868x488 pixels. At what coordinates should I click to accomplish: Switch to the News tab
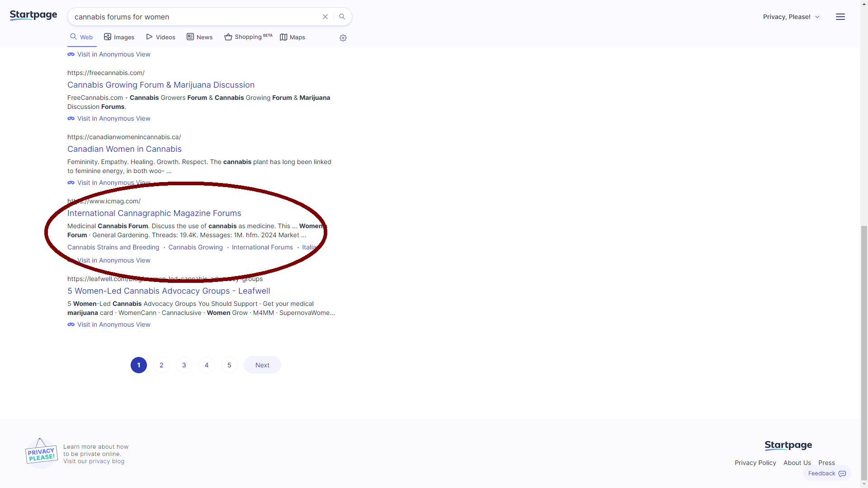pyautogui.click(x=200, y=37)
